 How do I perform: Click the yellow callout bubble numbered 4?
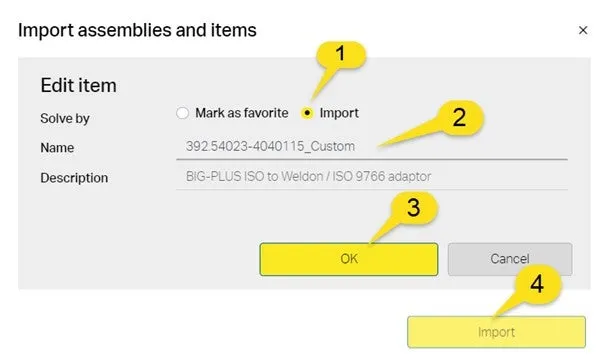537,284
